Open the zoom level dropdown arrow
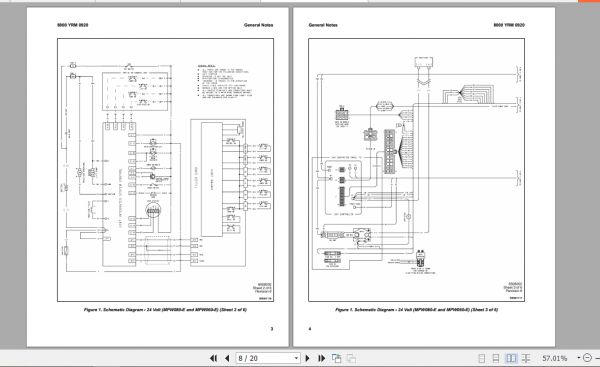This screenshot has height=367, width=600. (578, 358)
